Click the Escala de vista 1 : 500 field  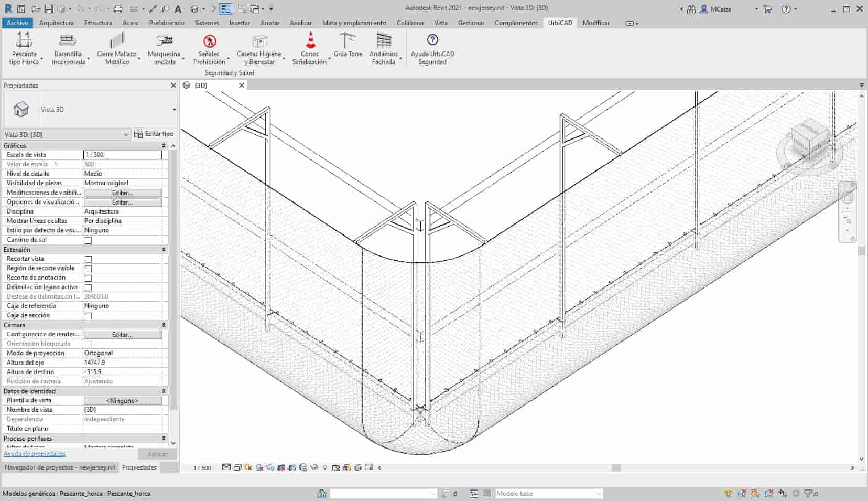(123, 155)
